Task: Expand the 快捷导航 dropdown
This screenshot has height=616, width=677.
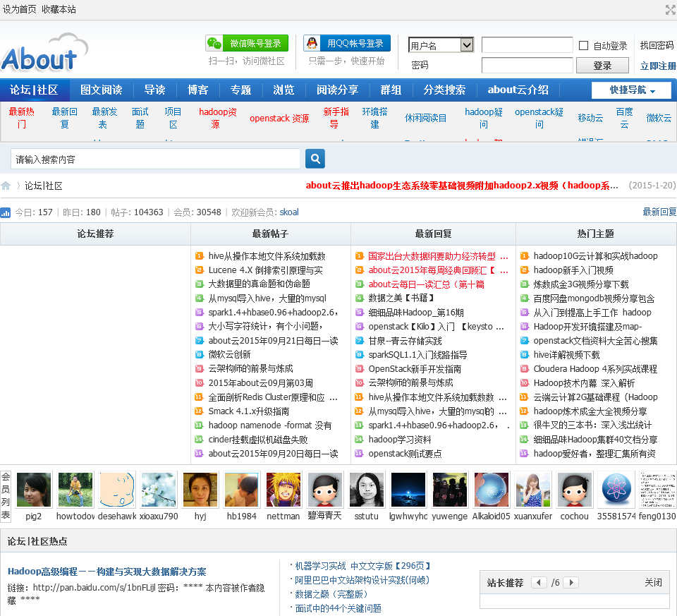Action: [631, 90]
